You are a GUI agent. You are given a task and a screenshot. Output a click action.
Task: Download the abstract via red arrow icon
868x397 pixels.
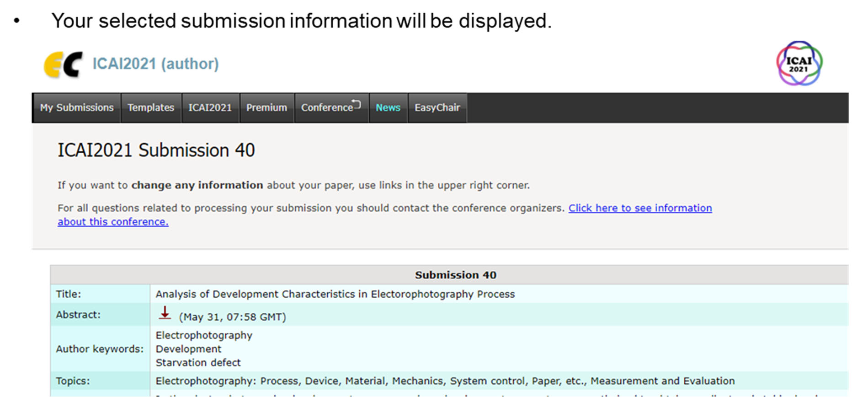click(x=165, y=314)
